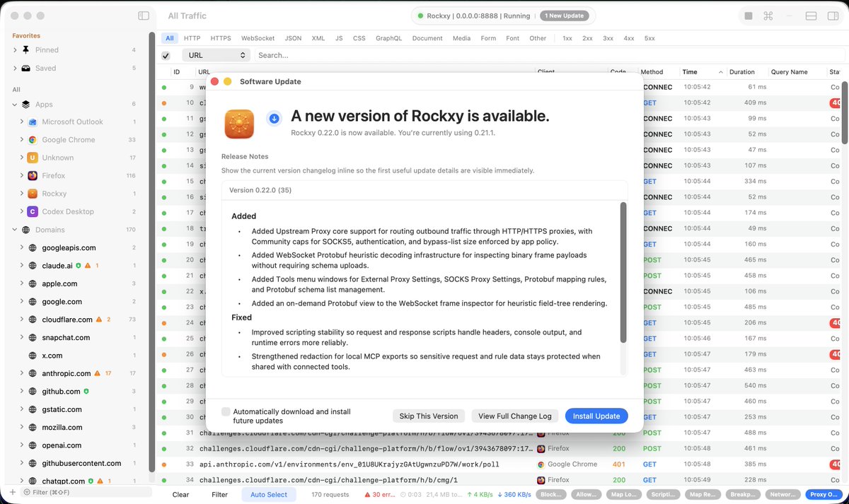
Task: Click Skip This Version button
Action: [x=429, y=416]
